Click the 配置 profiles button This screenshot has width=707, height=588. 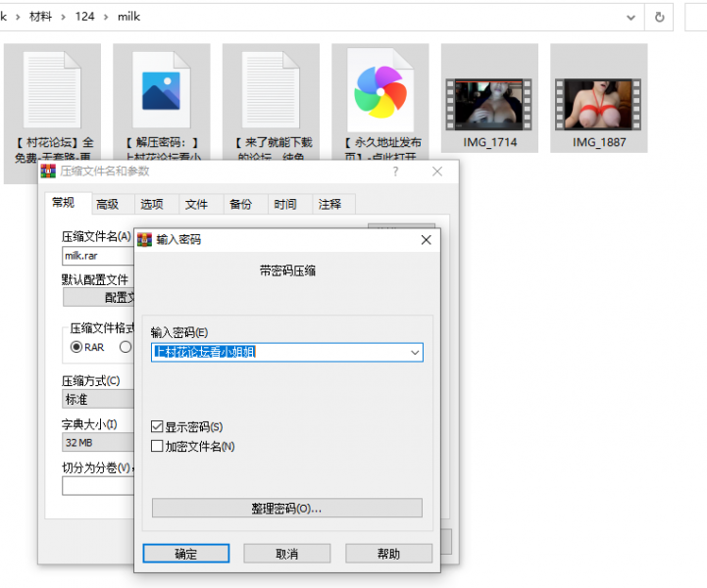click(98, 297)
